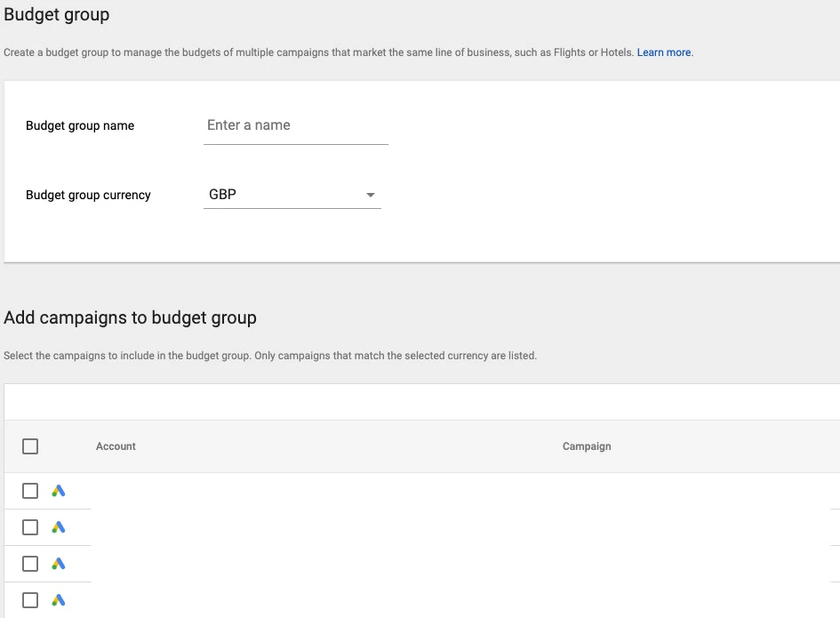Check the third campaign row checkbox
Viewport: 840px width, 618px height.
(x=30, y=564)
